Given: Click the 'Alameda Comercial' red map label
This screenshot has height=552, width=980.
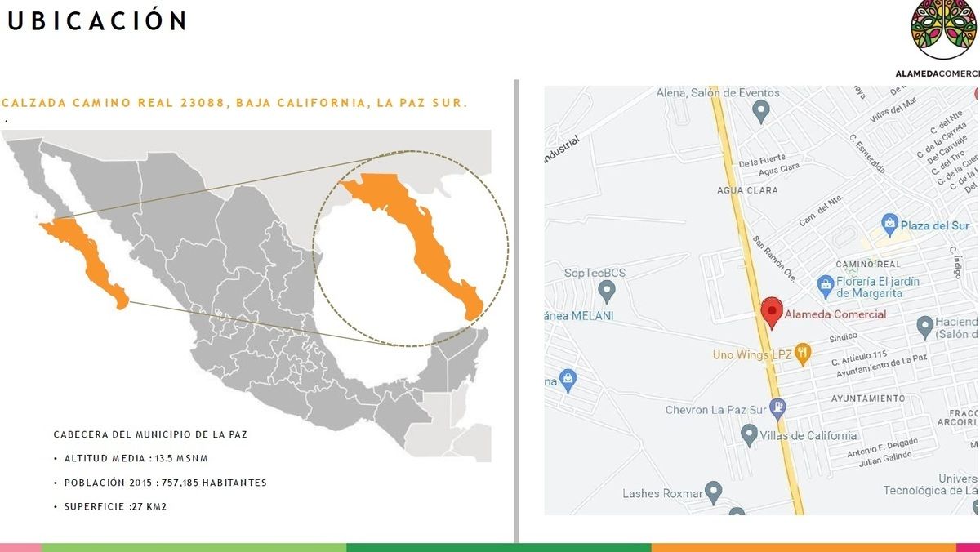Looking at the screenshot, I should coord(835,314).
